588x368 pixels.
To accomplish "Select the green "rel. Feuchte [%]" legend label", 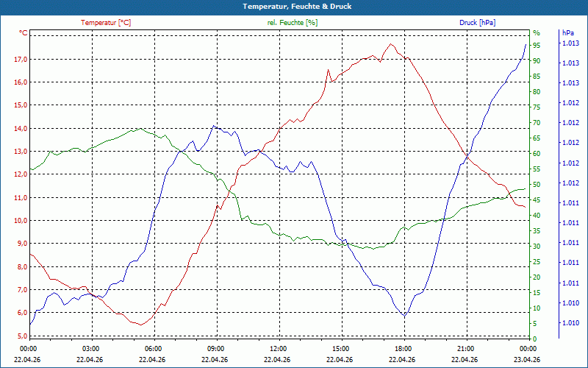I will click(x=292, y=23).
